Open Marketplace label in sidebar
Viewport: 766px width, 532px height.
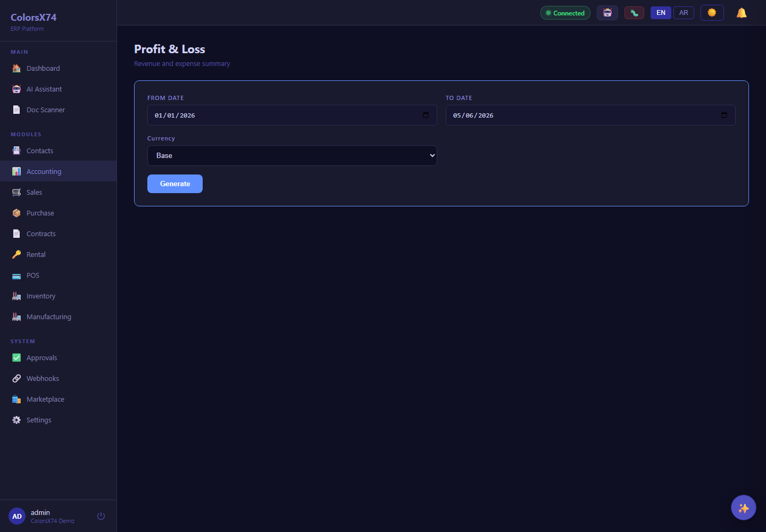pos(45,399)
